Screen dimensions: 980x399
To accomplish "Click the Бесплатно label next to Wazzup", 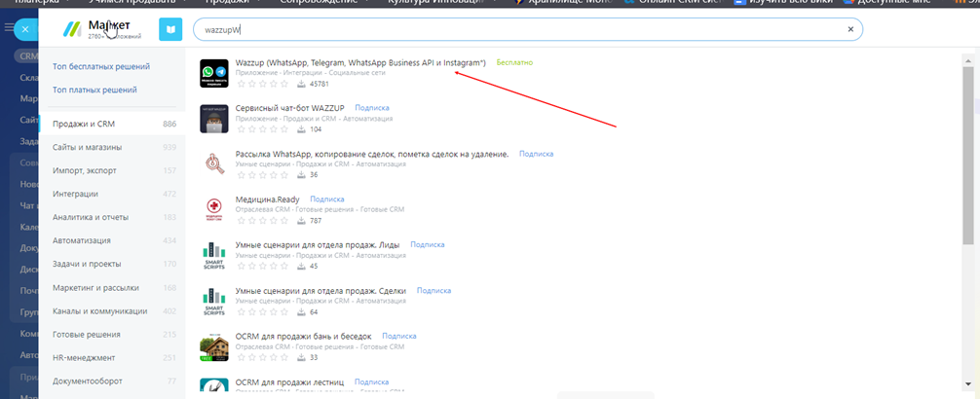I will [514, 62].
